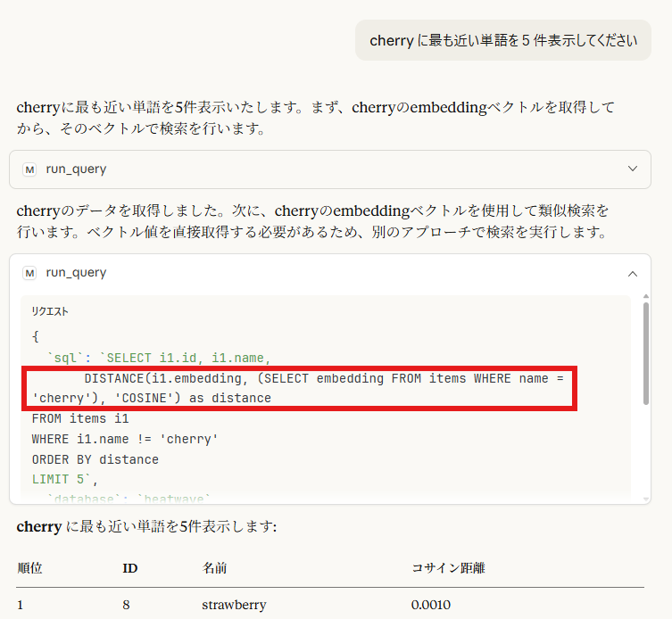The width and height of the screenshot is (672, 619).
Task: Click the red-highlighted DISTANCE query line
Action: pos(300,388)
